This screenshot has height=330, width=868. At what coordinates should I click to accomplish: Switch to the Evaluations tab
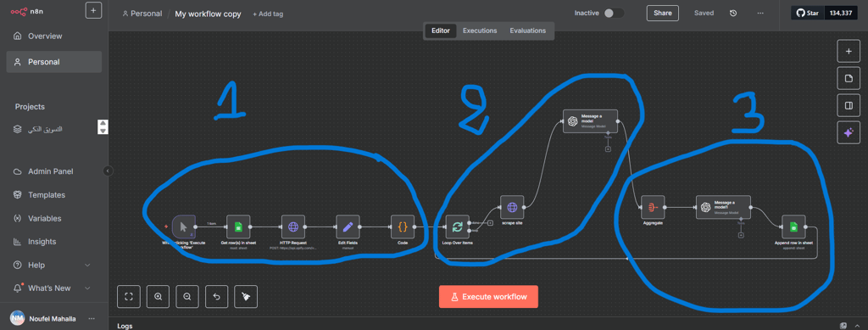527,31
